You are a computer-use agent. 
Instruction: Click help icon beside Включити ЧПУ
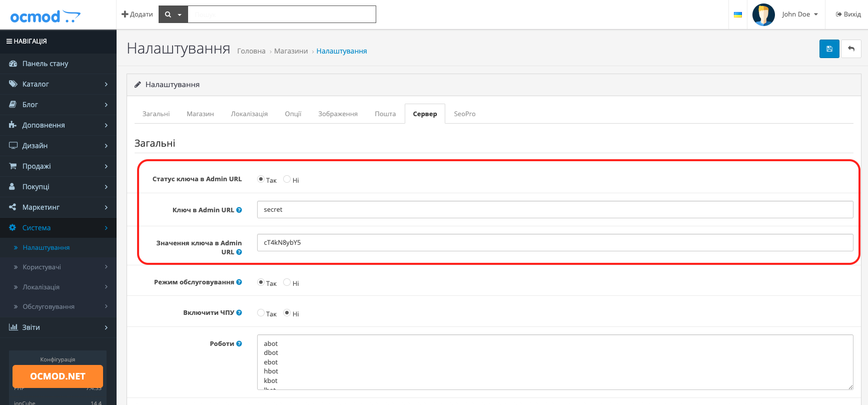(239, 313)
